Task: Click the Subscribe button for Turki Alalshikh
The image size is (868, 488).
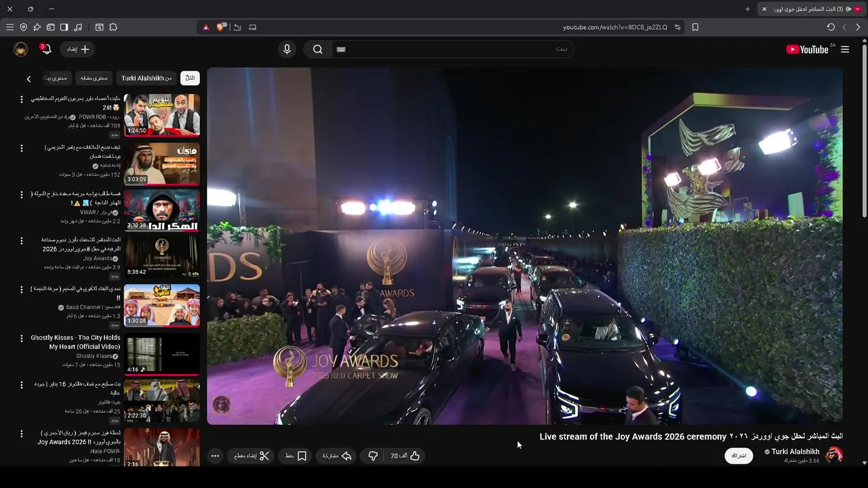Action: point(739,455)
